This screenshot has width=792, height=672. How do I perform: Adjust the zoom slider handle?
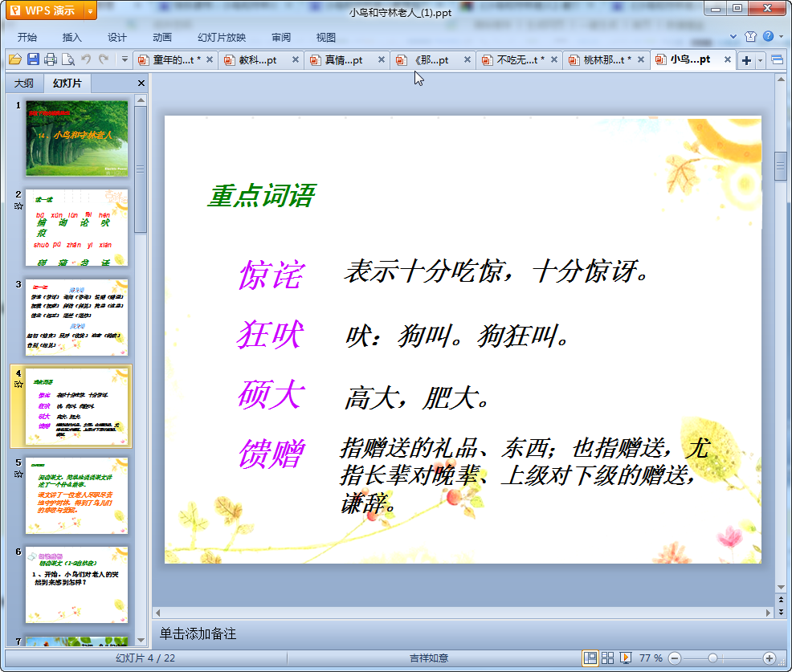(712, 658)
